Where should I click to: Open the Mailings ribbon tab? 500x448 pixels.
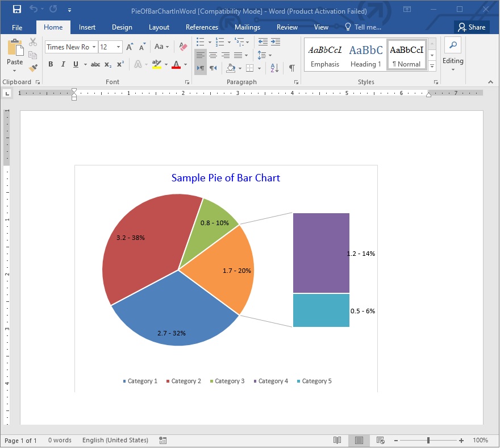pos(248,27)
